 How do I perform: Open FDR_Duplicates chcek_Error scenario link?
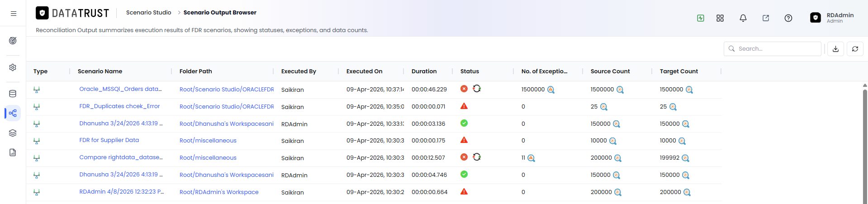pyautogui.click(x=119, y=106)
